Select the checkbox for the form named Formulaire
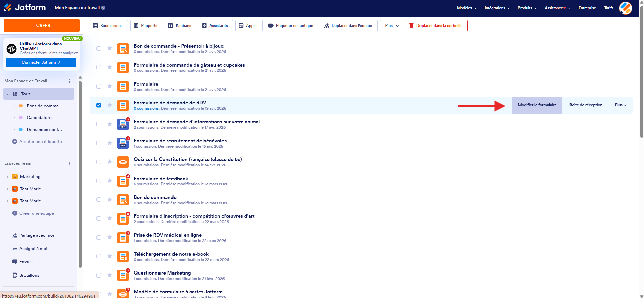This screenshot has width=644, height=298. (x=99, y=86)
